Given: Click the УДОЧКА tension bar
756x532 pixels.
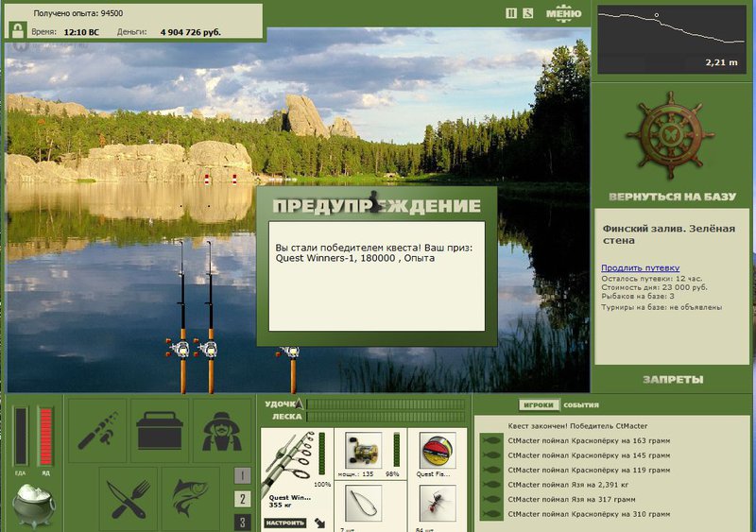Looking at the screenshot, I should coord(386,403).
